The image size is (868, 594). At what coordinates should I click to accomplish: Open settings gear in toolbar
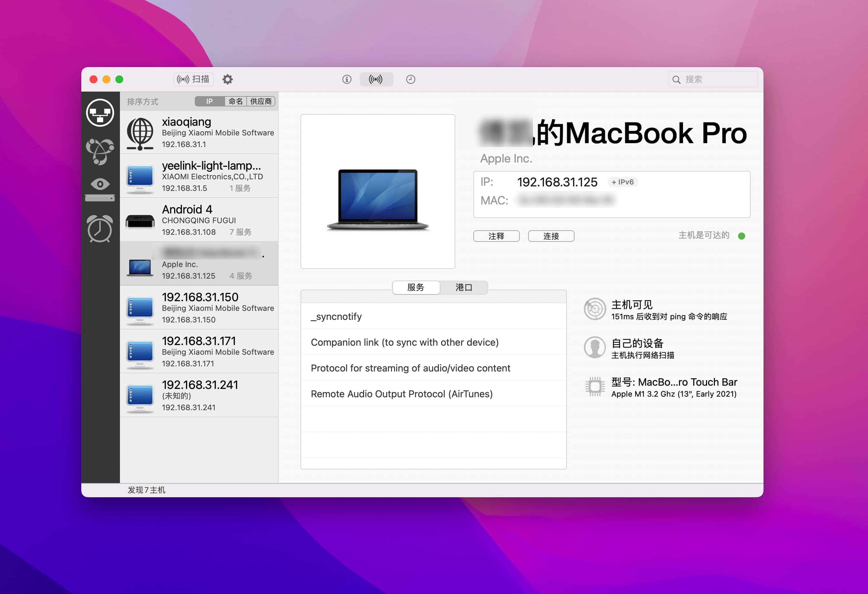227,79
